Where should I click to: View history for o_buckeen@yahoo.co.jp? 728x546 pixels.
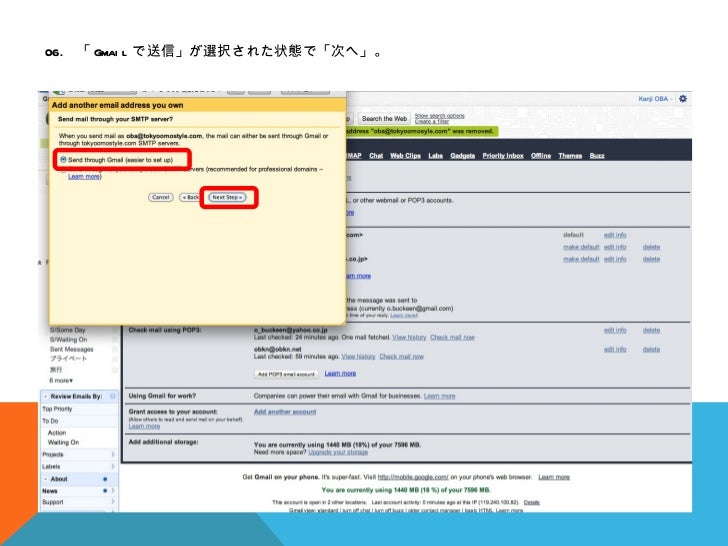pos(409,337)
